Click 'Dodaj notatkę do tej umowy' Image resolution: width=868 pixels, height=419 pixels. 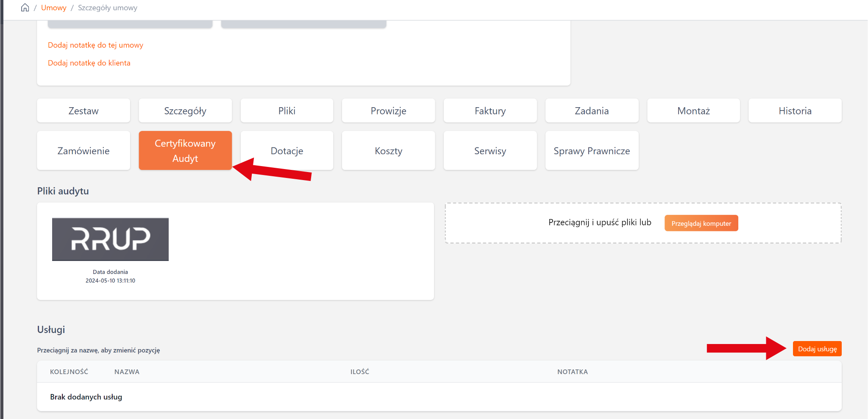[x=95, y=45]
